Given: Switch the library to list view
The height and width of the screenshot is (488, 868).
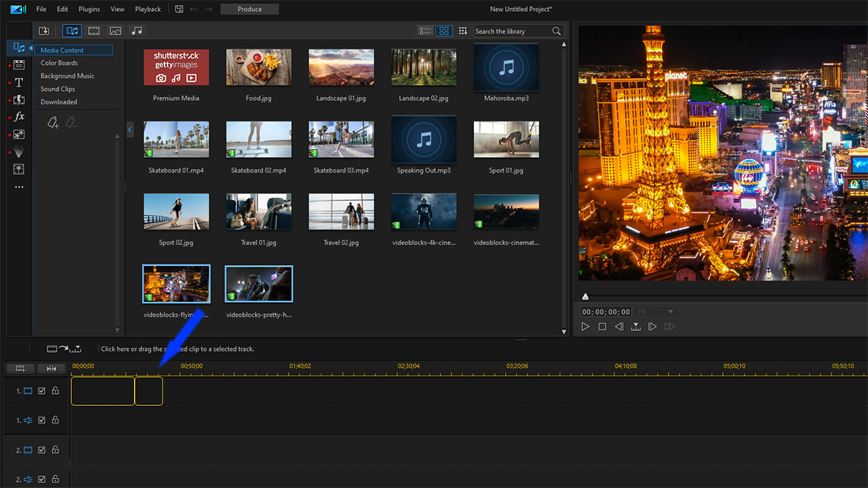Looking at the screenshot, I should tap(426, 30).
